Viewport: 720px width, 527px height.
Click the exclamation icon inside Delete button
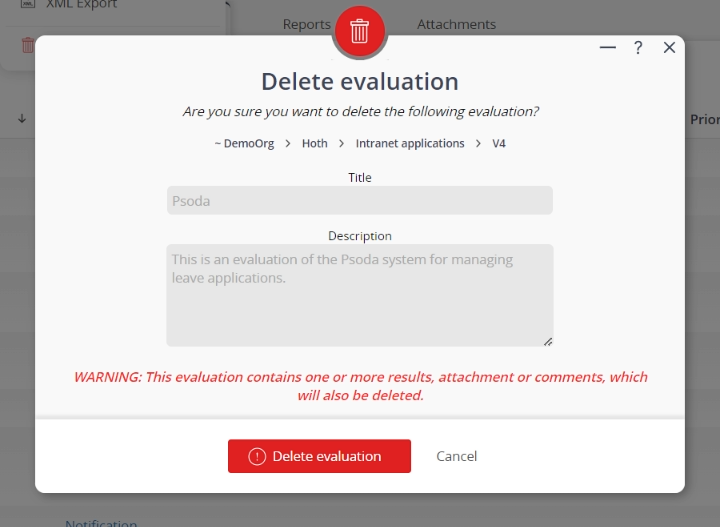click(257, 456)
